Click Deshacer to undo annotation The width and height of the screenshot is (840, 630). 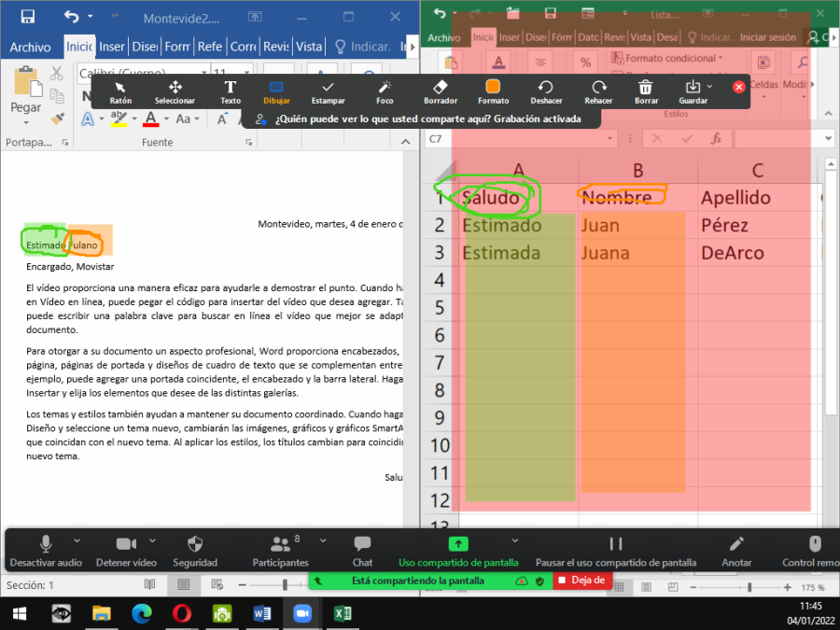coord(546,92)
